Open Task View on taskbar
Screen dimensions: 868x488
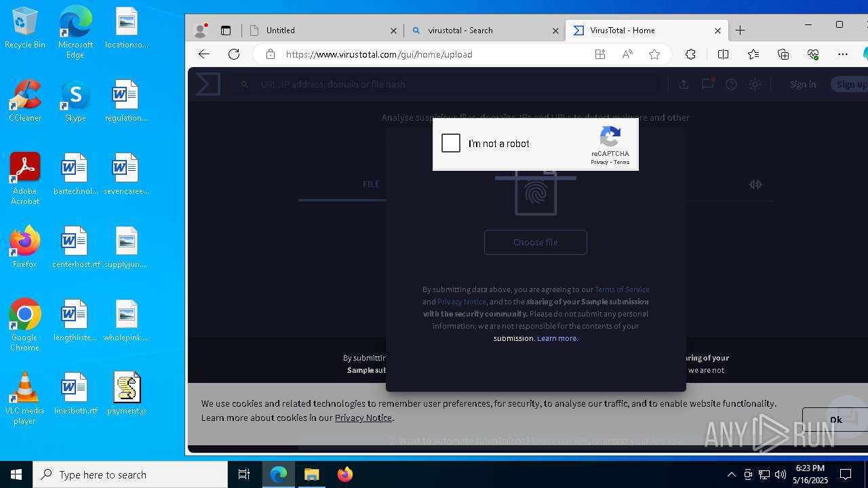[244, 474]
